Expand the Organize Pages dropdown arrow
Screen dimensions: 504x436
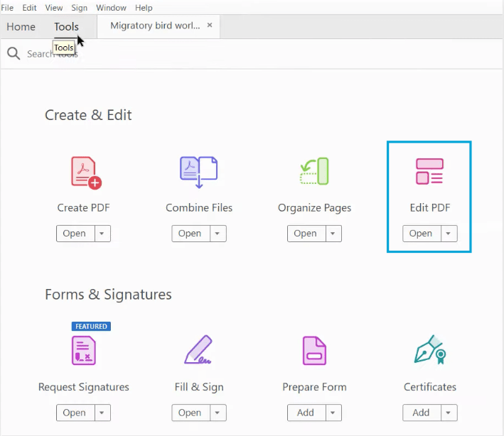coord(333,234)
